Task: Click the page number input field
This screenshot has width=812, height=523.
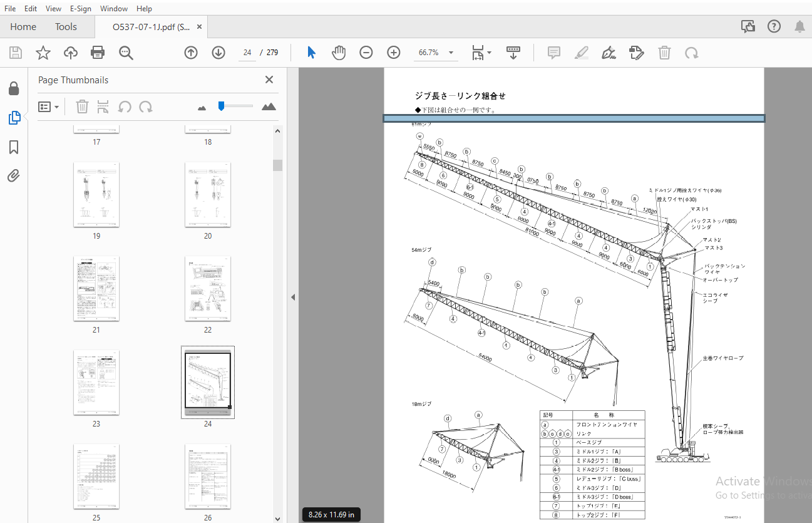Action: pos(247,53)
